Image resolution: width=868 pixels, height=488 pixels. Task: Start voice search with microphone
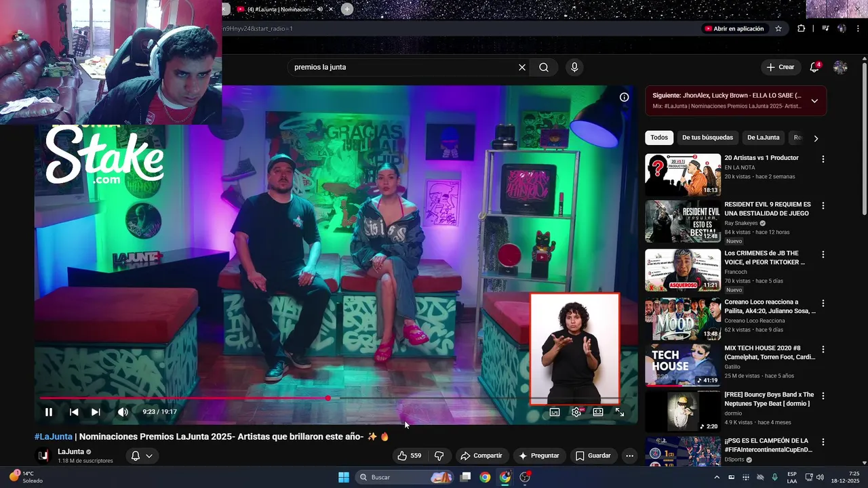[x=574, y=67]
